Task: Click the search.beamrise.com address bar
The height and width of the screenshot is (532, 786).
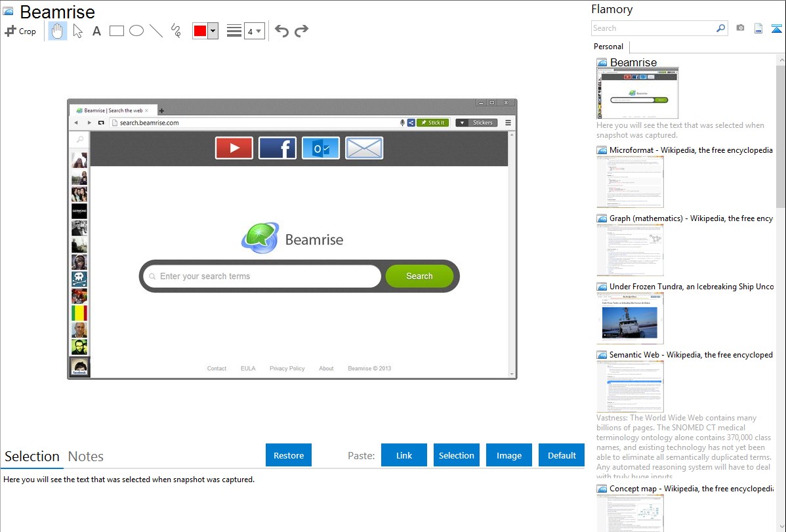Action: pos(256,123)
